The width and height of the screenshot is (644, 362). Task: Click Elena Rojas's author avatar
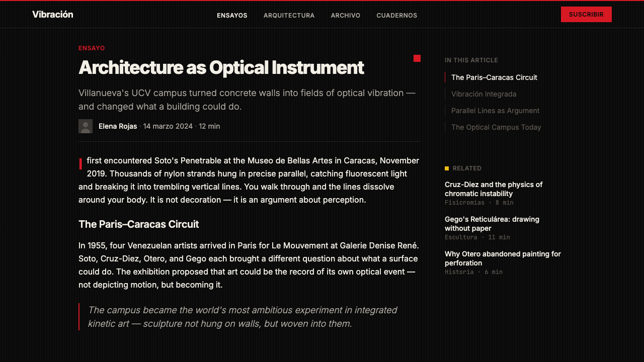pyautogui.click(x=86, y=126)
